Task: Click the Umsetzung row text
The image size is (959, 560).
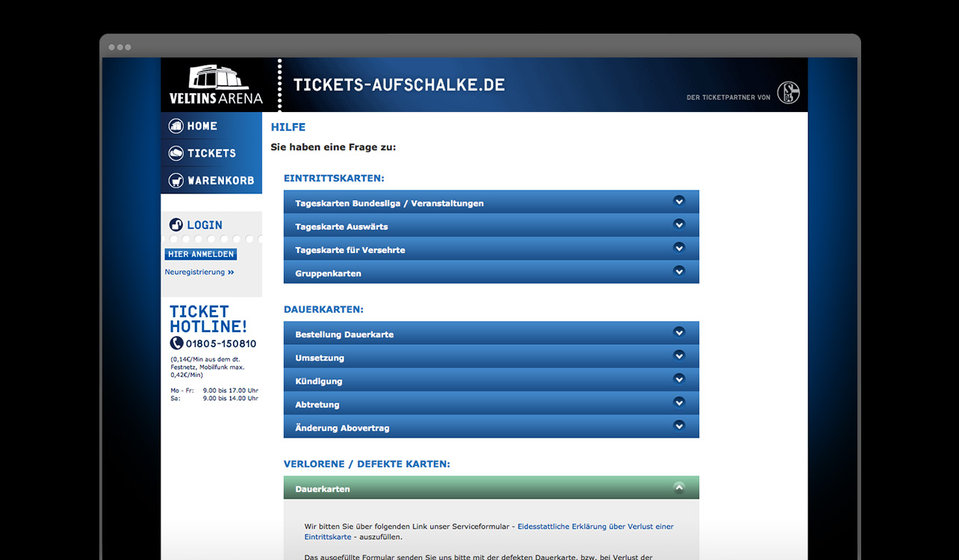Action: tap(320, 358)
